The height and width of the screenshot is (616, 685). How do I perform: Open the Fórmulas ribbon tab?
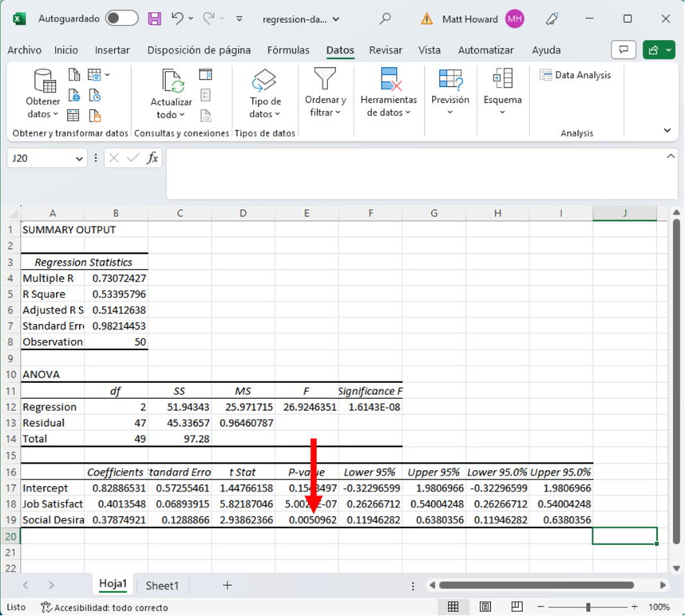(288, 50)
